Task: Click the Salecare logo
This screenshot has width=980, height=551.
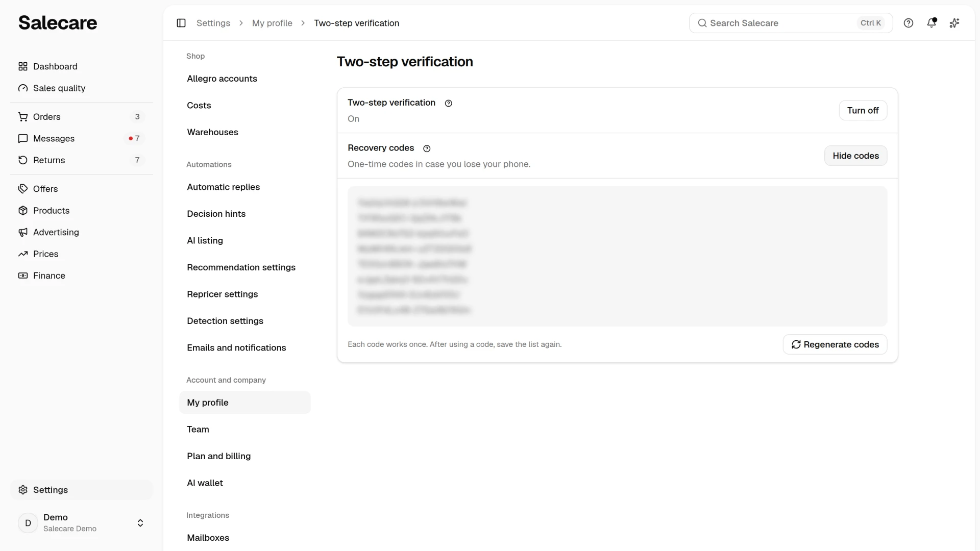Action: pos(58,23)
